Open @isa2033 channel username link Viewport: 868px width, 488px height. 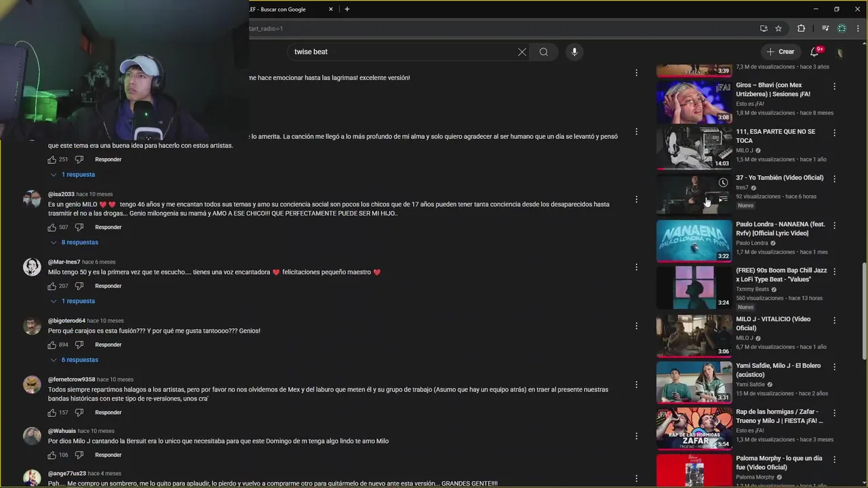click(x=61, y=194)
